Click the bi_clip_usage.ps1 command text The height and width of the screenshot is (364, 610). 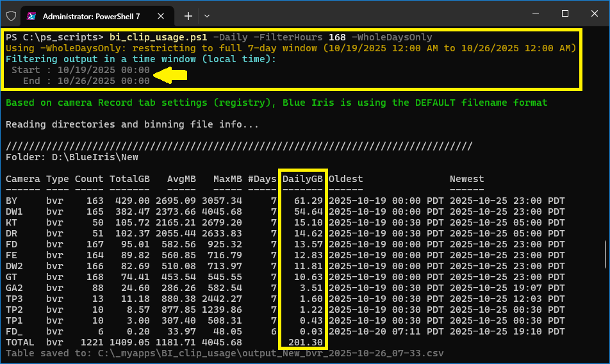click(158, 37)
